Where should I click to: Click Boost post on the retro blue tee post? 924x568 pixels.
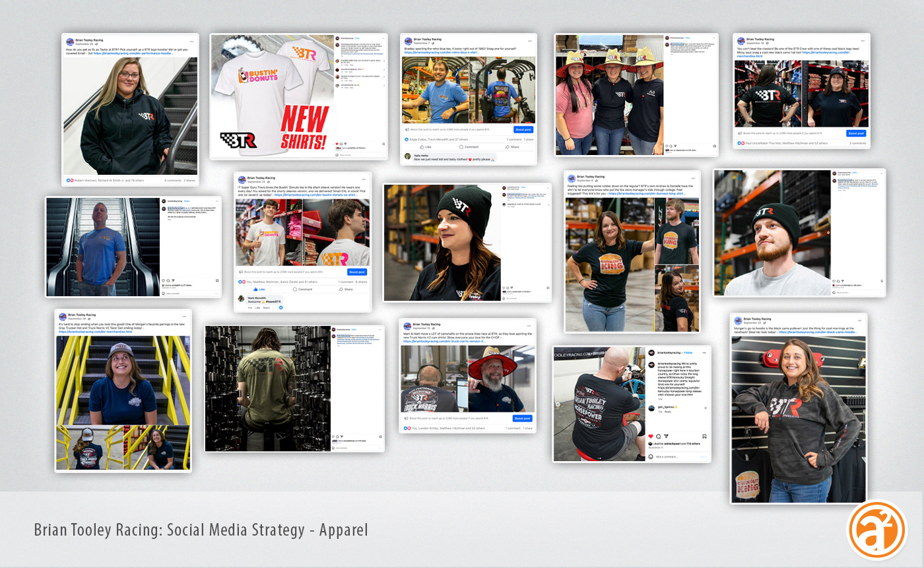pos(523,130)
